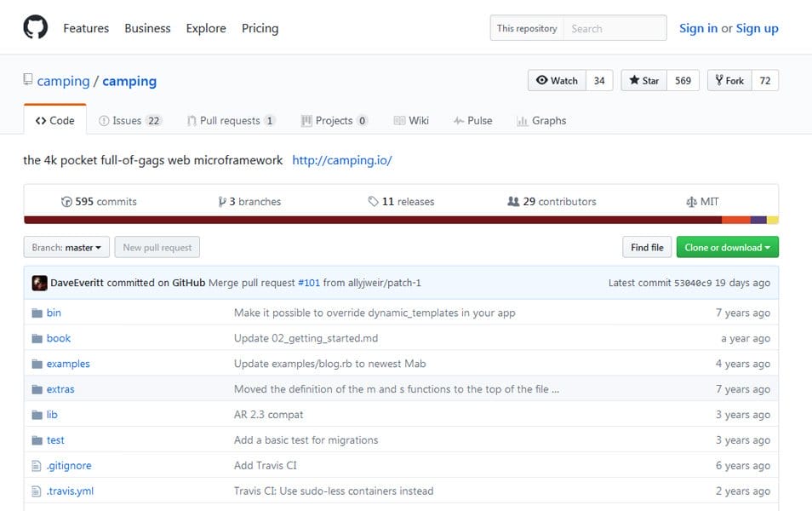
Task: Watch the camping repository
Action: point(557,80)
